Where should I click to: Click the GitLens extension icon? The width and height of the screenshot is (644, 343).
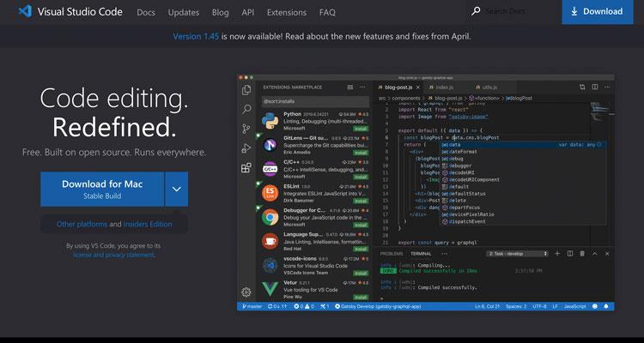point(270,144)
